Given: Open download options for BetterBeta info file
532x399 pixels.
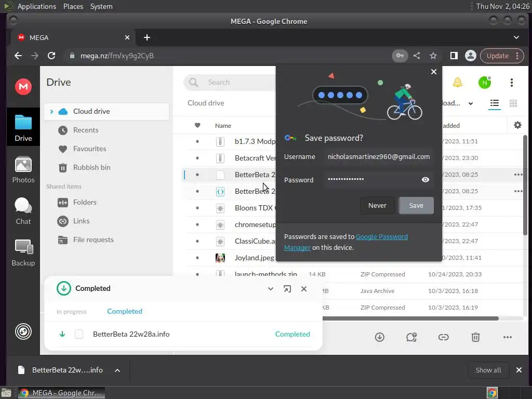Looking at the screenshot, I should coord(117,370).
